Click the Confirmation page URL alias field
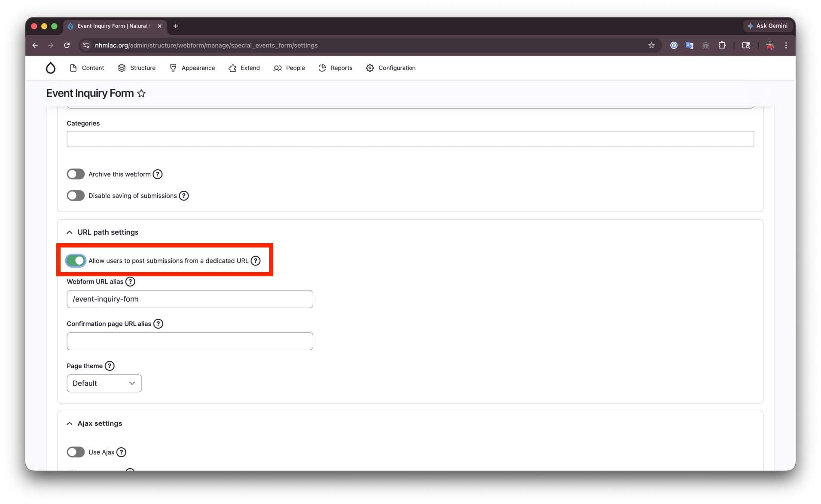Screen dimensions: 821x504 [190, 341]
